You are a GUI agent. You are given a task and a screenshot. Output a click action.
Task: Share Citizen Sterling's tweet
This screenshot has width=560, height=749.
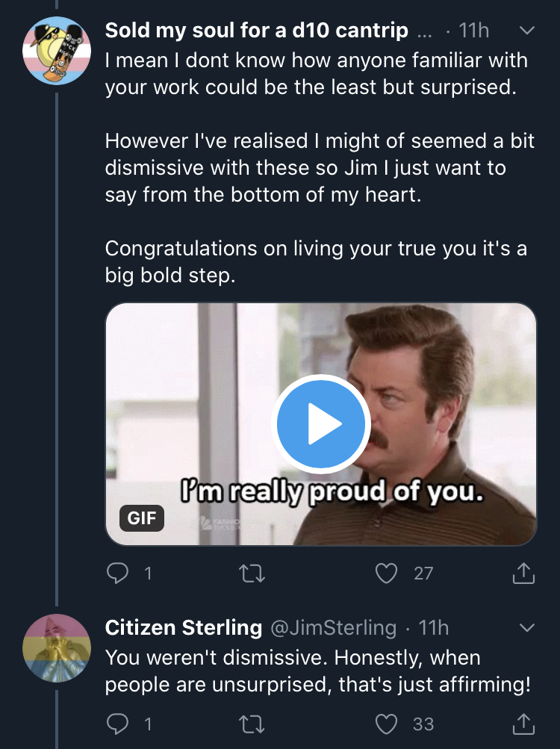click(523, 724)
